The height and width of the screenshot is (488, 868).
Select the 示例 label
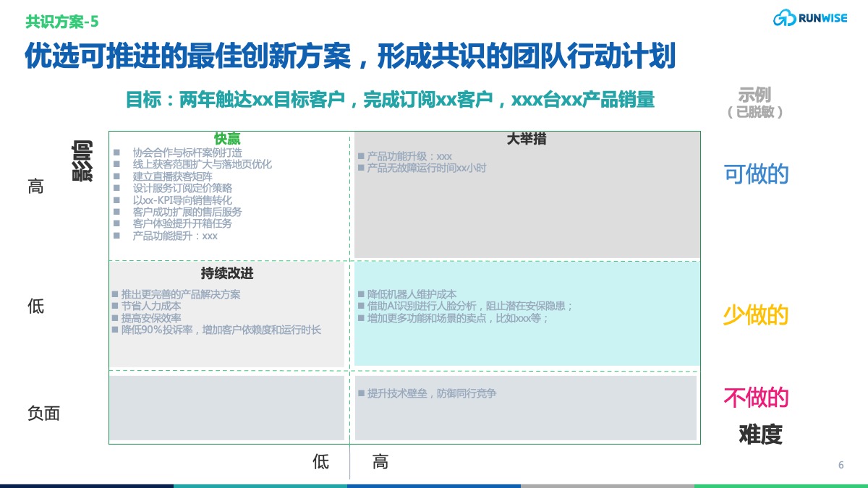point(755,95)
